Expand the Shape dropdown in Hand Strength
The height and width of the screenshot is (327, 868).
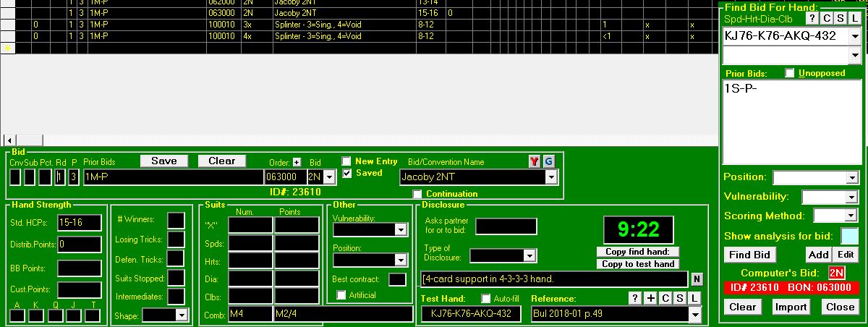coord(180,315)
